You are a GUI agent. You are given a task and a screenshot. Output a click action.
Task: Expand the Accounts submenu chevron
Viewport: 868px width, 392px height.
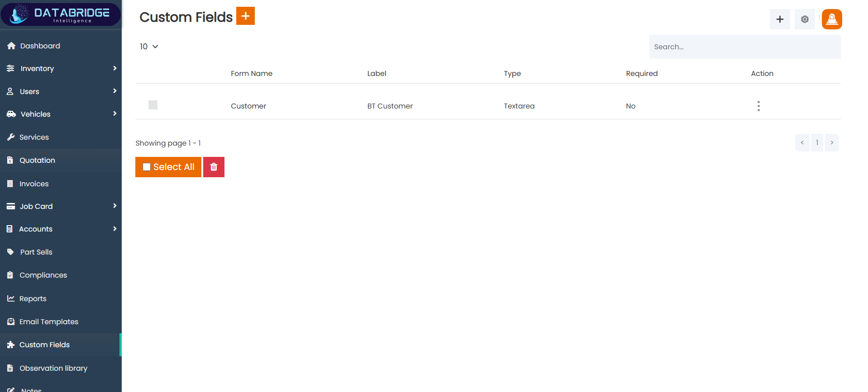[114, 229]
